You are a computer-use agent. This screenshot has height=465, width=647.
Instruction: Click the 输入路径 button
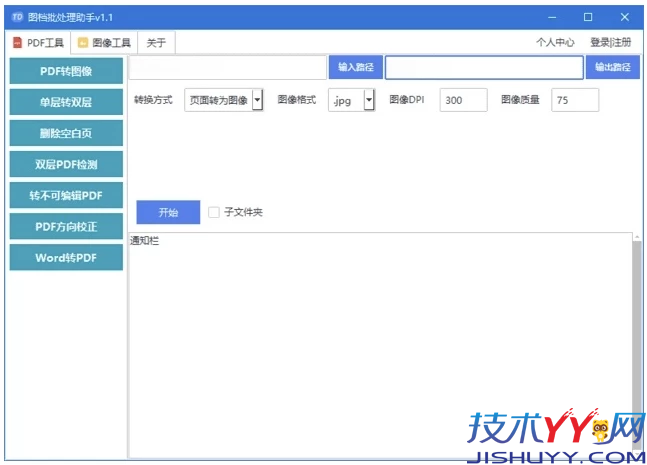pyautogui.click(x=356, y=67)
